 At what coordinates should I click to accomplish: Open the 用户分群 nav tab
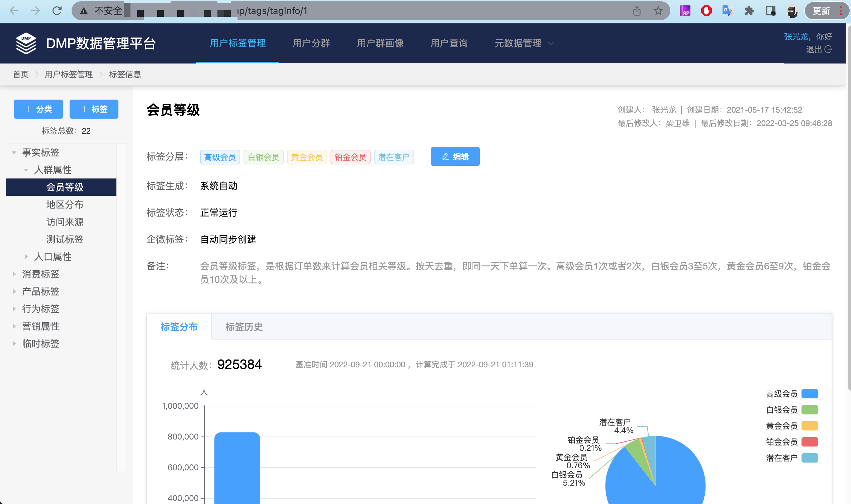311,43
